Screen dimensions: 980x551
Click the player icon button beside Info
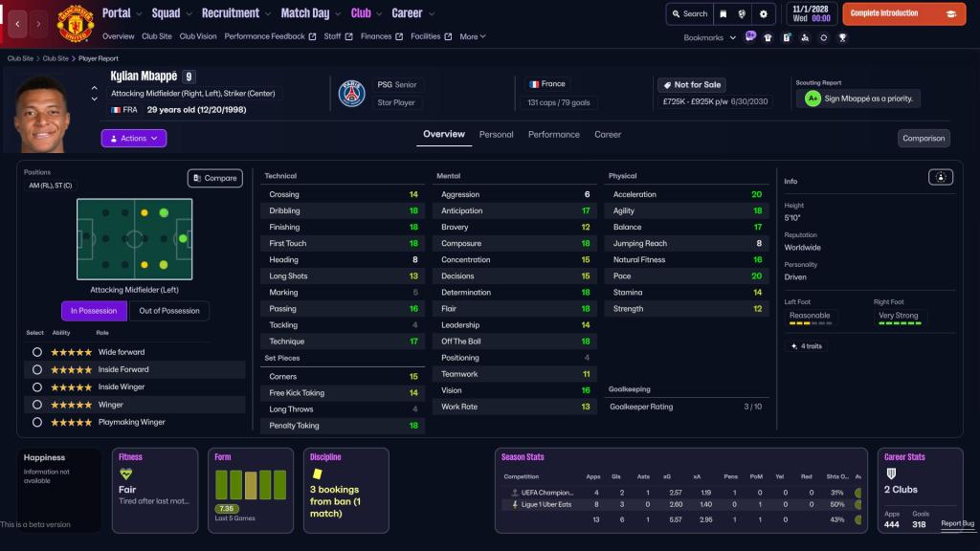click(x=941, y=177)
